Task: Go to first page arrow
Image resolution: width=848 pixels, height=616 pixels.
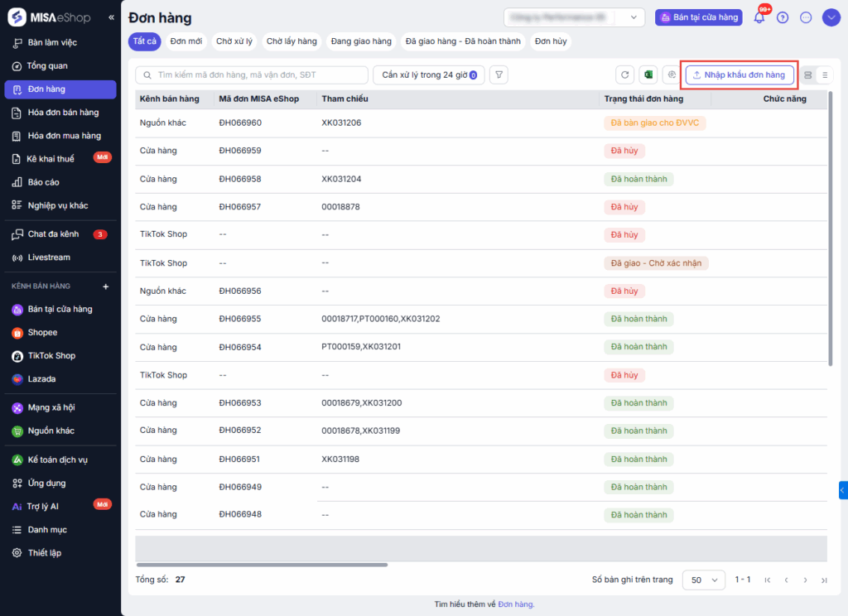Action: point(768,580)
